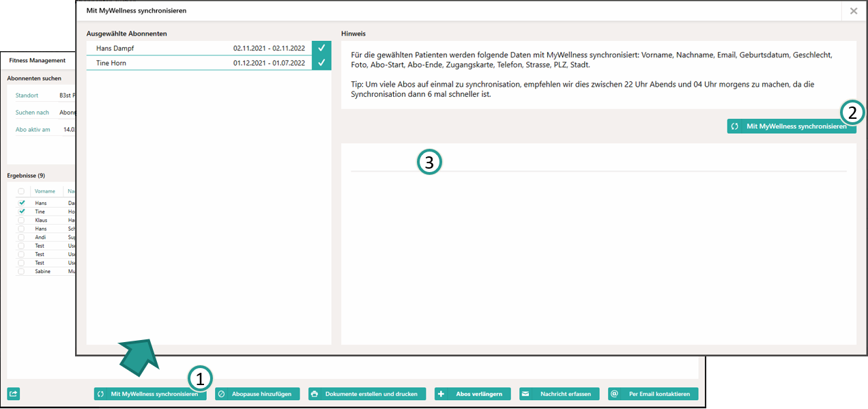Viewport: 868px width, 409px height.
Task: Toggle the select-all checkbox in Ergebnisse header
Action: coord(22,191)
